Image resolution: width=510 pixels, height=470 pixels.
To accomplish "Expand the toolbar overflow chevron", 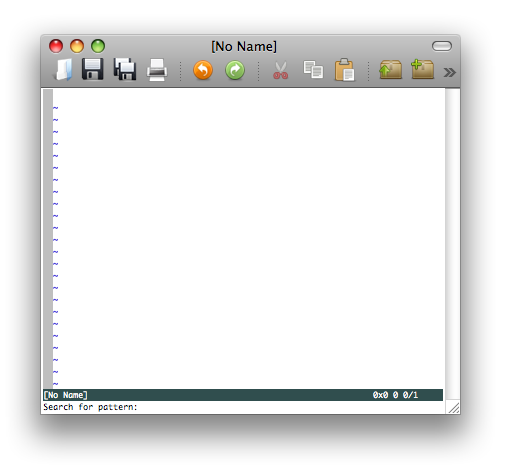I will tap(449, 72).
